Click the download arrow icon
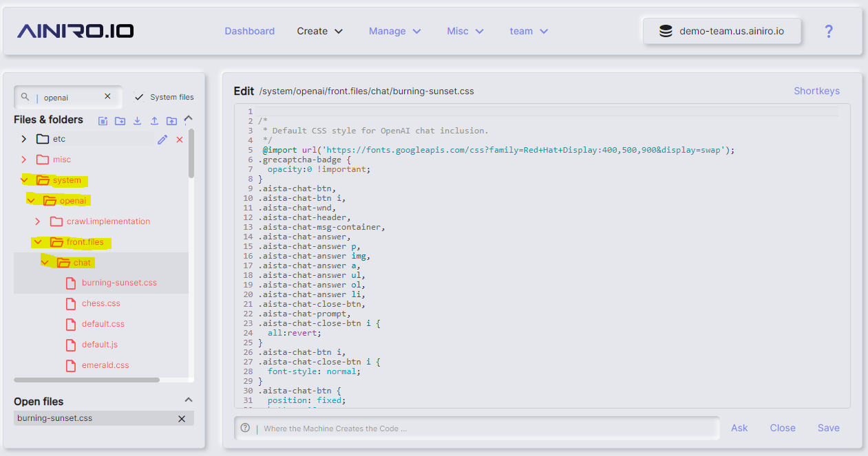868x456 pixels. point(137,121)
